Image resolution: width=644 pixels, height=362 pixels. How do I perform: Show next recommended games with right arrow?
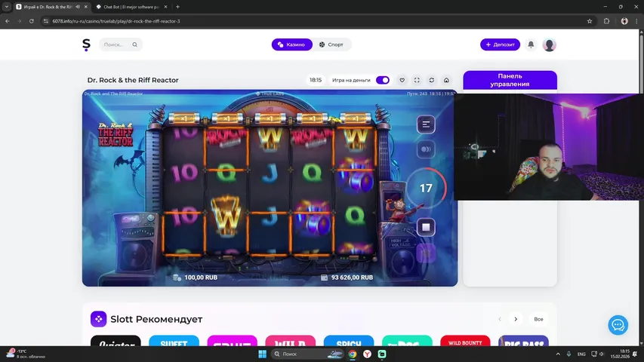click(516, 319)
